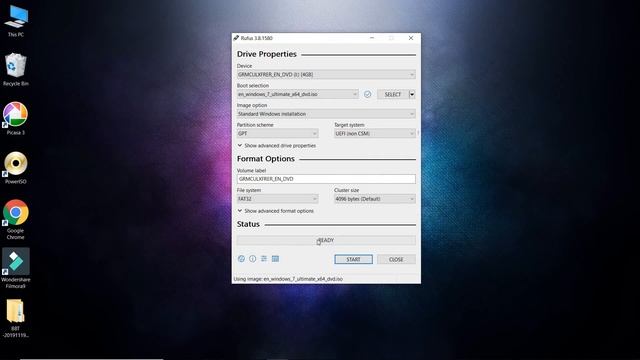Open the Device dropdown

coord(326,75)
